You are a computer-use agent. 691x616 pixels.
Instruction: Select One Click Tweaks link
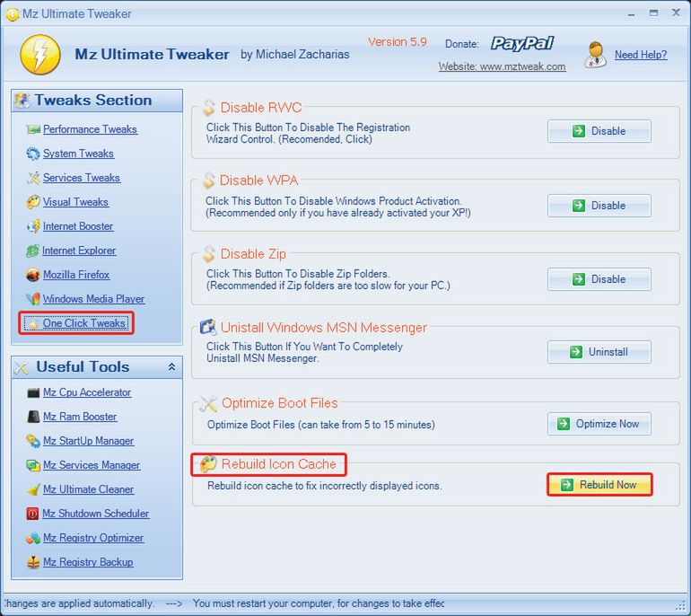tap(84, 323)
